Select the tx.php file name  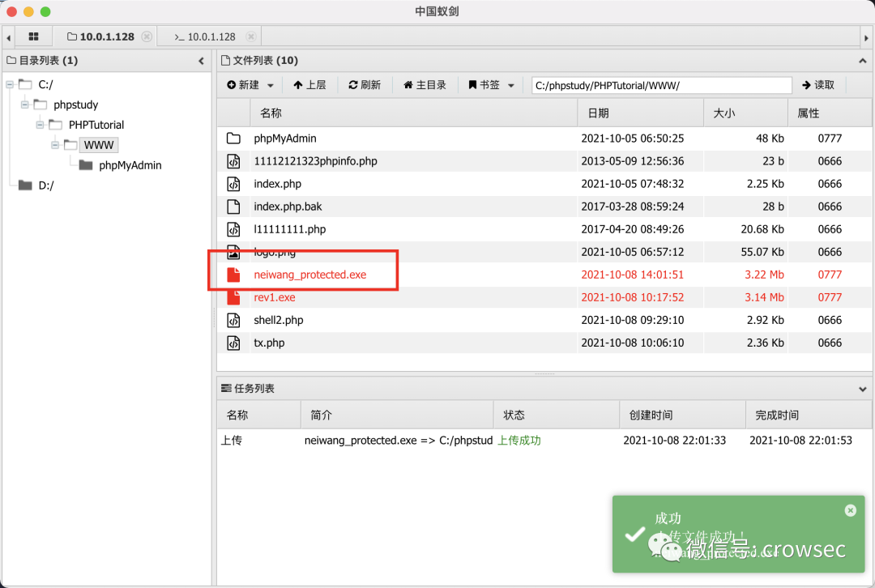point(269,343)
